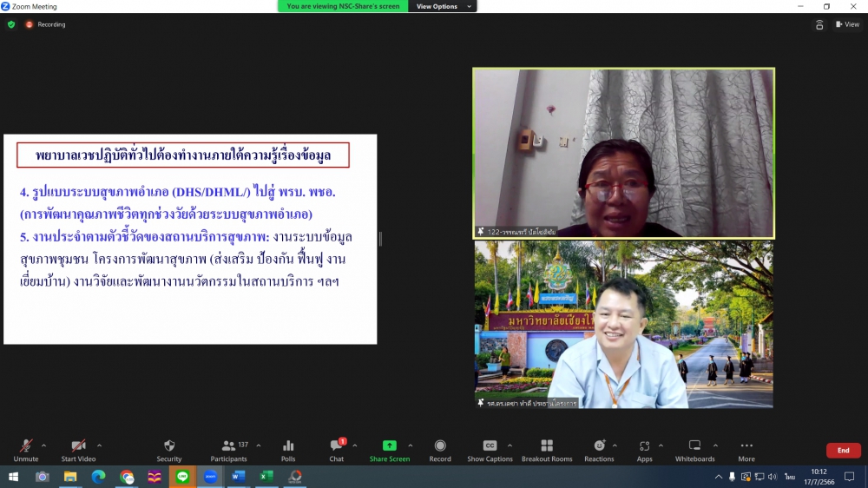Screen dimensions: 868x488
Task: Click the red End meeting button
Action: pyautogui.click(x=843, y=451)
